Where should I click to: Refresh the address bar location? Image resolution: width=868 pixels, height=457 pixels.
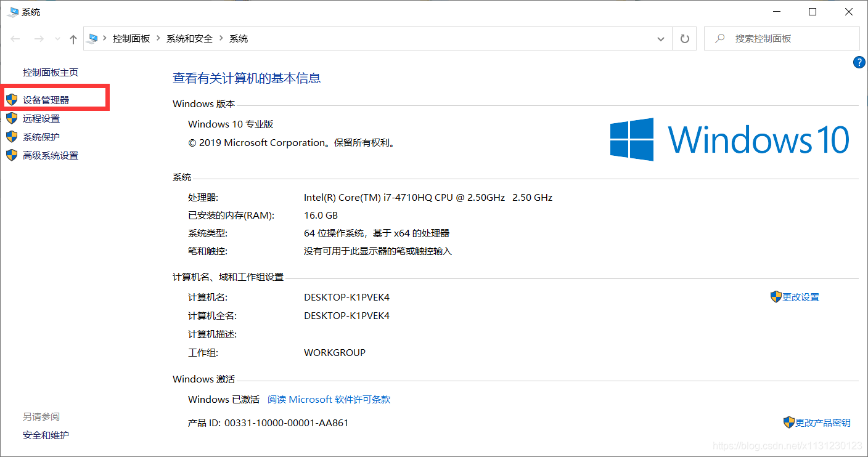coord(684,39)
